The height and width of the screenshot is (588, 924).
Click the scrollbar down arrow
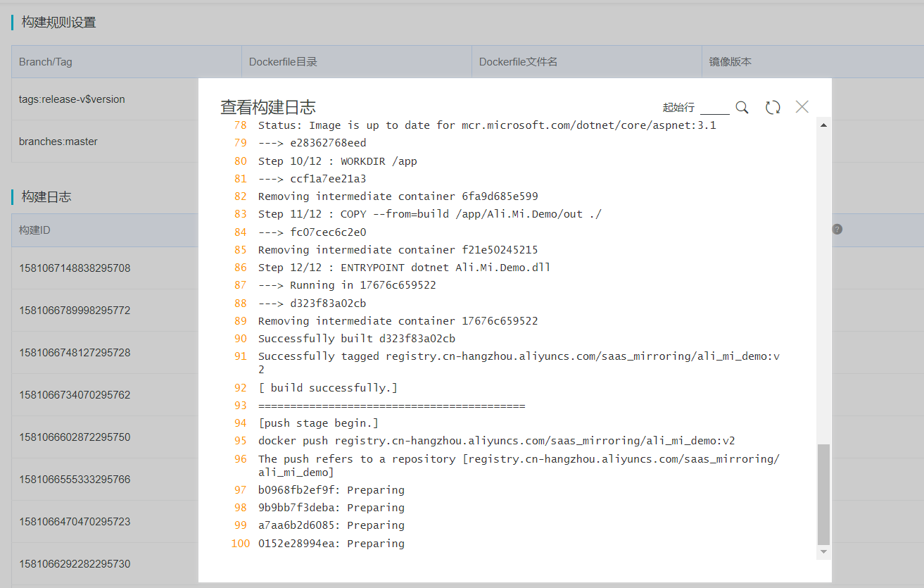[822, 551]
